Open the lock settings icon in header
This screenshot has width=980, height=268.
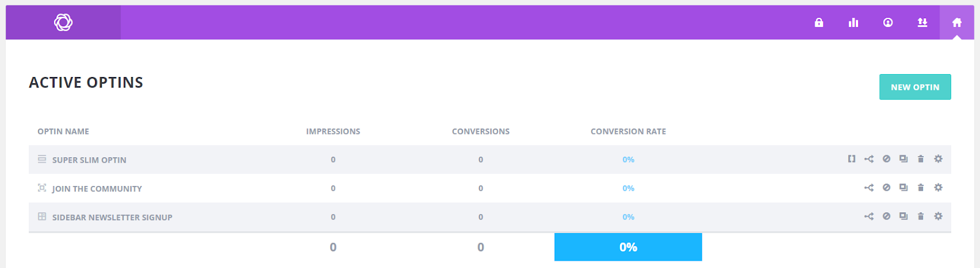click(819, 23)
